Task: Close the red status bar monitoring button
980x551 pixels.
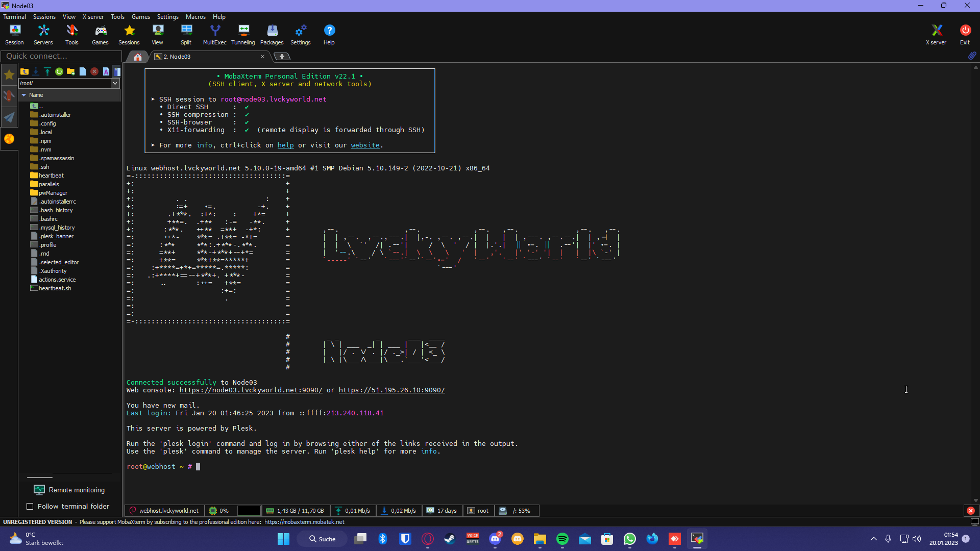Action: click(x=970, y=511)
